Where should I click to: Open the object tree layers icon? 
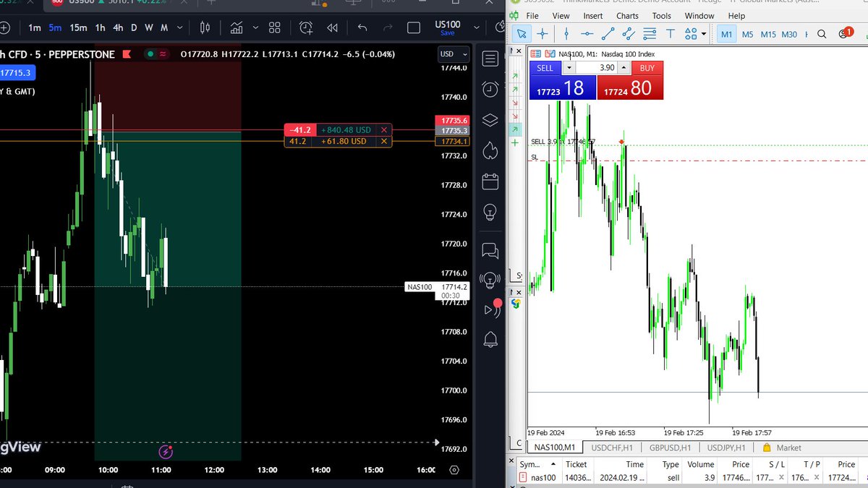490,120
